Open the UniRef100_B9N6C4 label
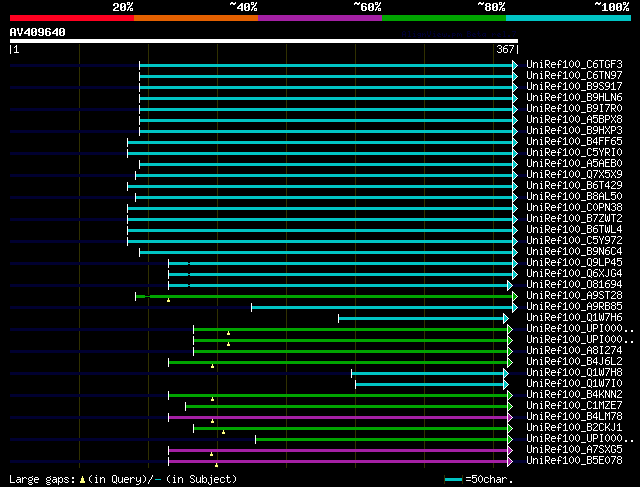The image size is (640, 487). [574, 252]
